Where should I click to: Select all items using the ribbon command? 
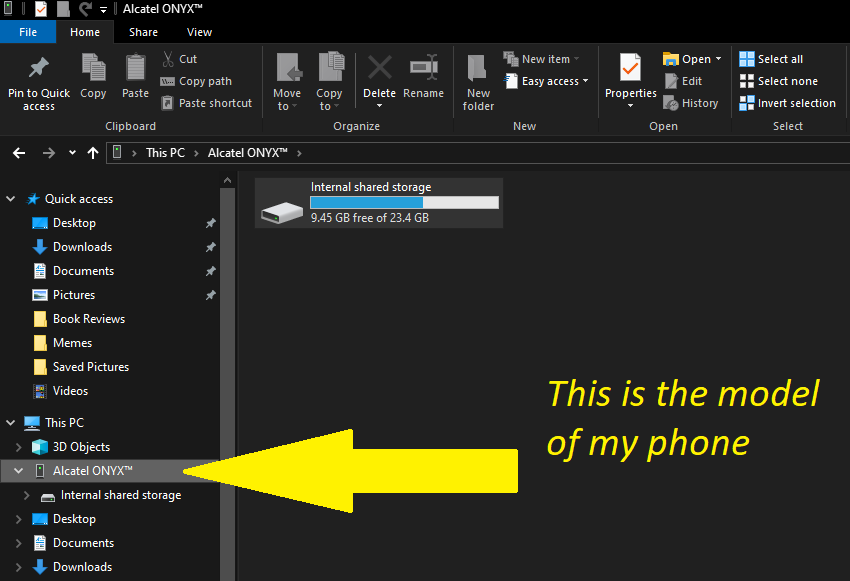coord(775,58)
